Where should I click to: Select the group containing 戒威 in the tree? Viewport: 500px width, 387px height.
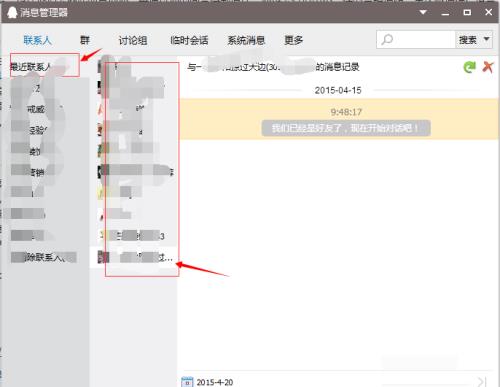[37, 109]
